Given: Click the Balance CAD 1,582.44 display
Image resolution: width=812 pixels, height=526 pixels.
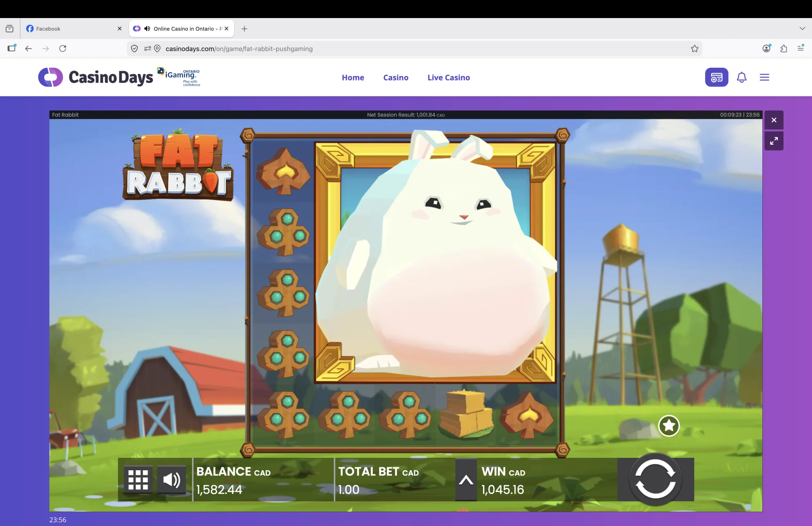Looking at the screenshot, I should 263,480.
